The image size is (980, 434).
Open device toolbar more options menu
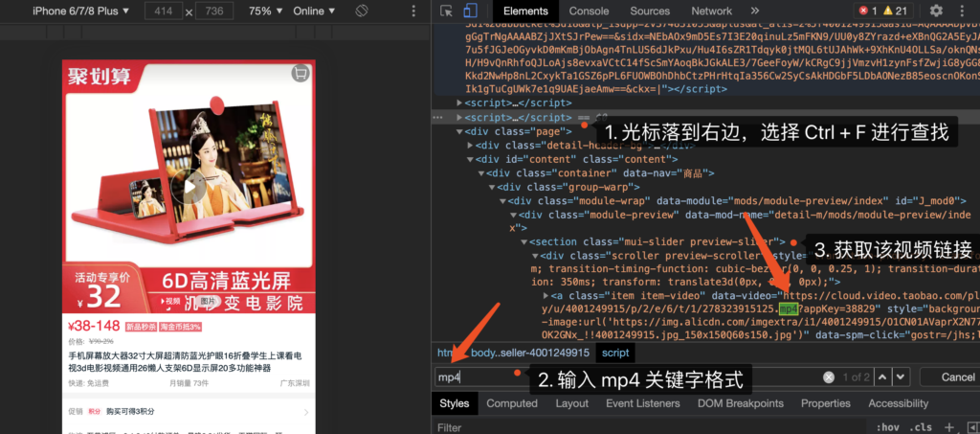coord(413,11)
